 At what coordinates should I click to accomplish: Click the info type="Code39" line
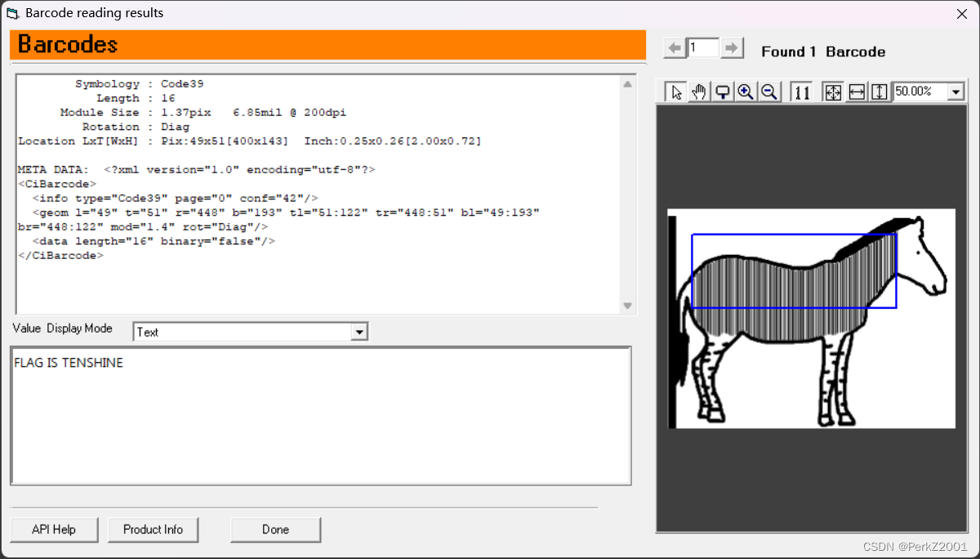point(175,198)
